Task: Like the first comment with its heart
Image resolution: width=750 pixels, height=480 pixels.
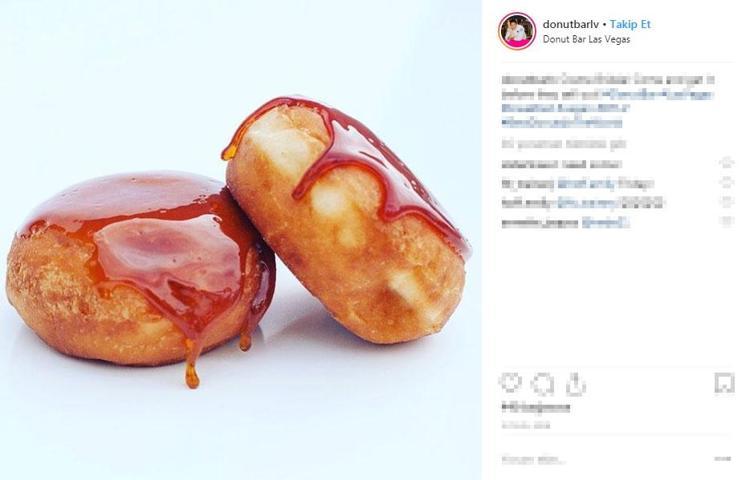Action: [726, 163]
